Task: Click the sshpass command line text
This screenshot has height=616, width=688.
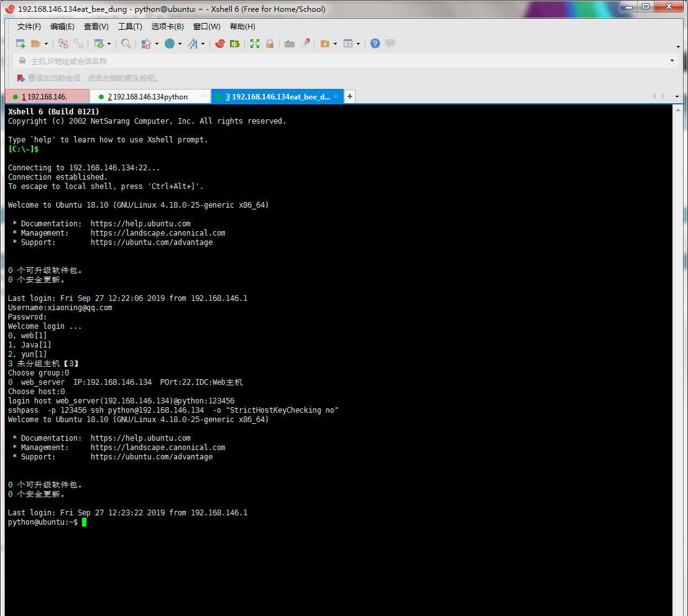Action: (173, 410)
